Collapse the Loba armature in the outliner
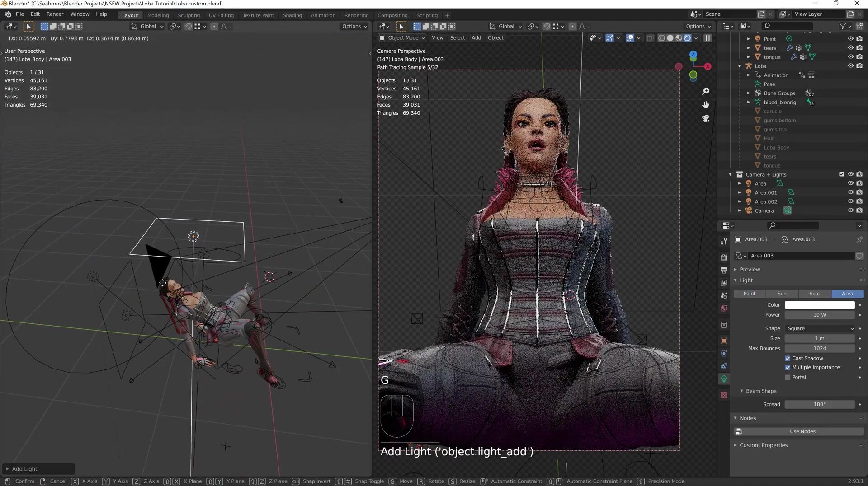Image resolution: width=868 pixels, height=486 pixels. click(x=740, y=66)
